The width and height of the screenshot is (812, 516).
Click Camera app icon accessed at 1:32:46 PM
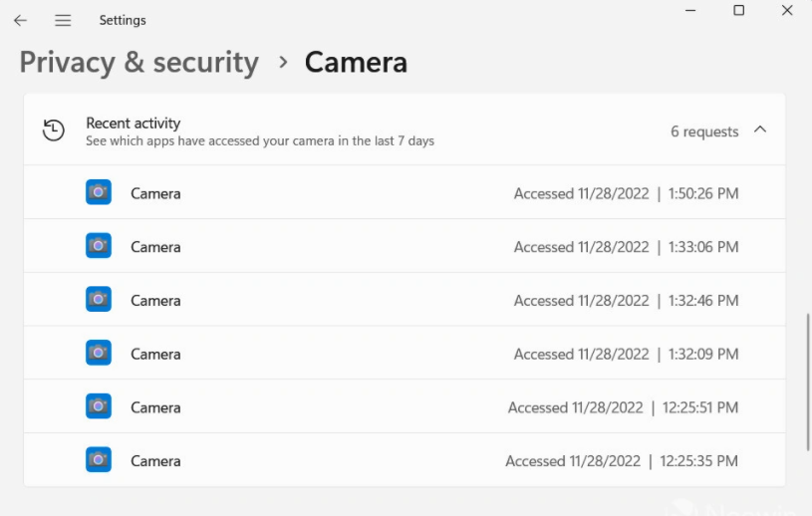pyautogui.click(x=99, y=299)
